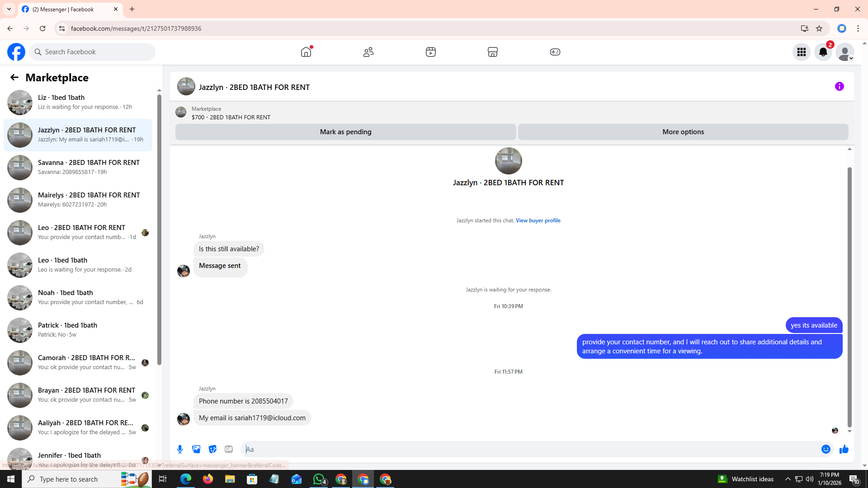Send a thumbs up like
The height and width of the screenshot is (488, 868).
[x=844, y=449]
